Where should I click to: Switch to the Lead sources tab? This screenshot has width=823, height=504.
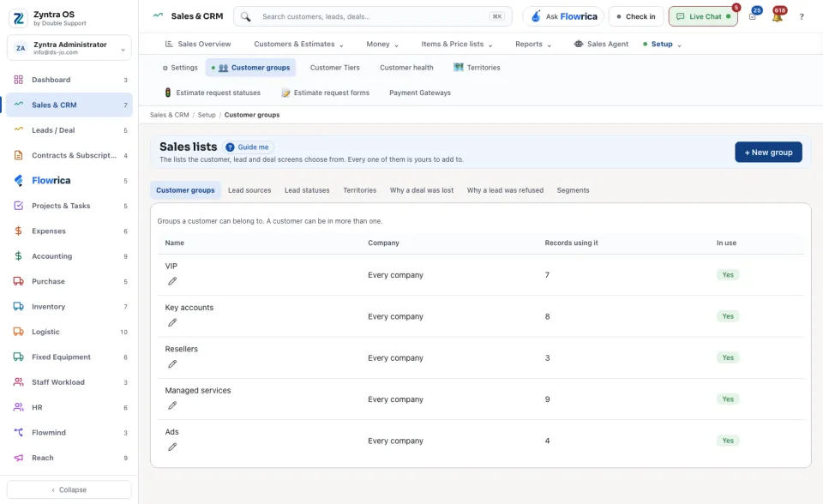249,190
